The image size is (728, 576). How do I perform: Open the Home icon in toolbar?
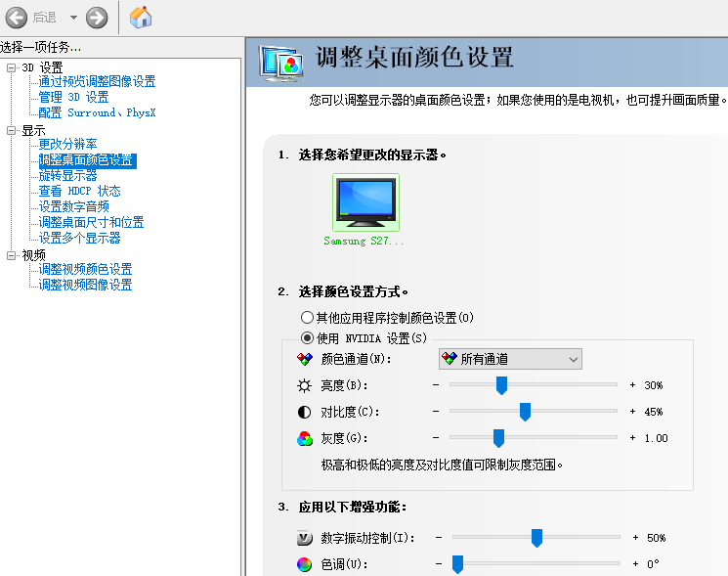(141, 18)
